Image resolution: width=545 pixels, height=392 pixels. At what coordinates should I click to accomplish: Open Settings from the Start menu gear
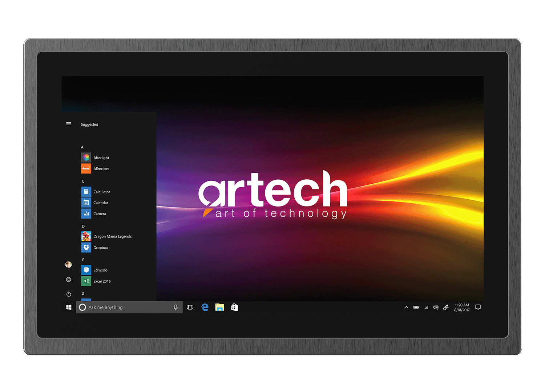68,279
